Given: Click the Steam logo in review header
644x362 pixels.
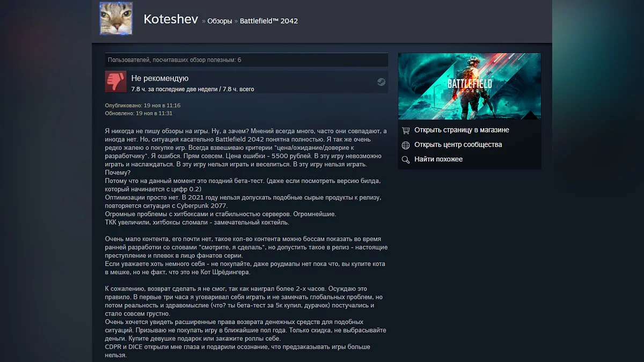Looking at the screenshot, I should tap(380, 82).
